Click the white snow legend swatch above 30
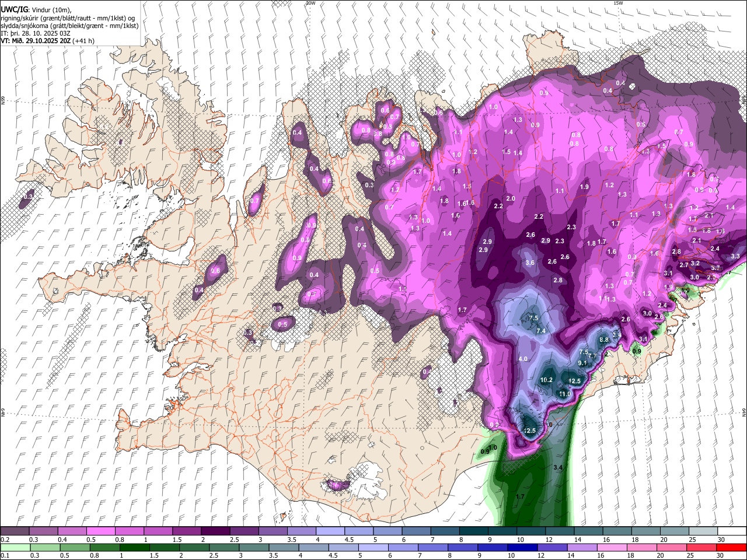This screenshot has width=747, height=560. coord(732,531)
